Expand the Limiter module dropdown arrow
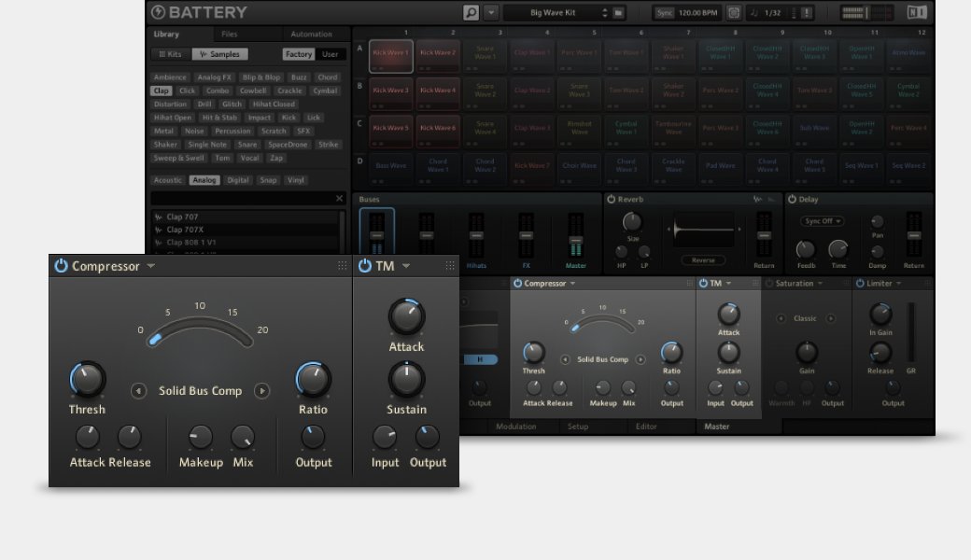The width and height of the screenshot is (971, 560). (898, 284)
